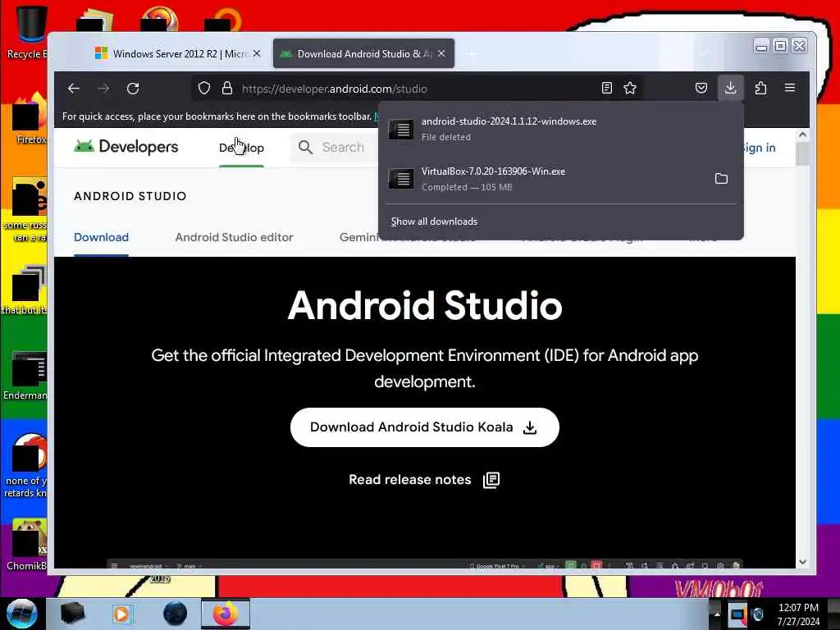
Task: Open the media player taskbar icon
Action: coord(121,614)
